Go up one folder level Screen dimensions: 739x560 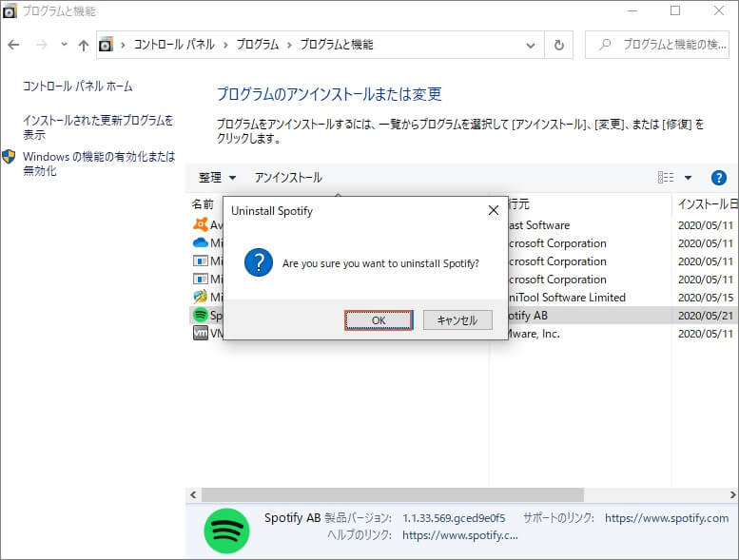pyautogui.click(x=84, y=45)
